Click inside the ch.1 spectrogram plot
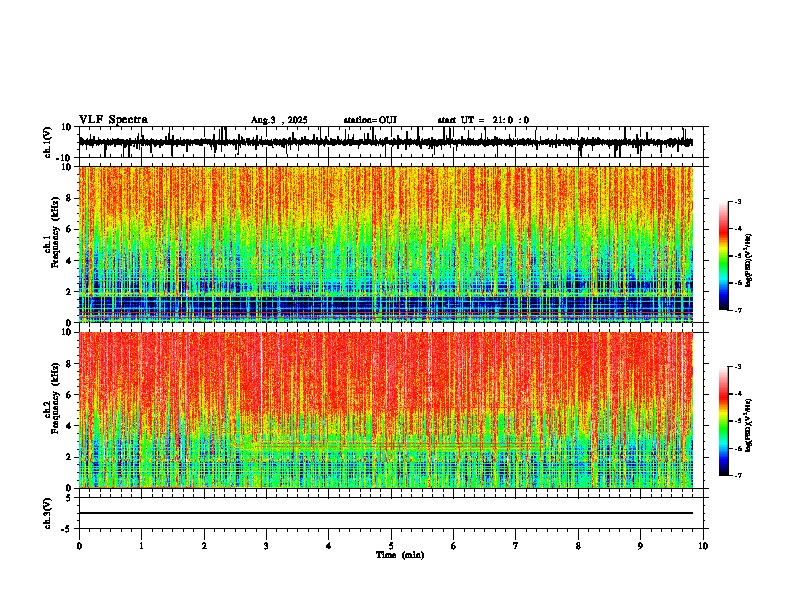Image resolution: width=792 pixels, height=612 pixels. pos(385,244)
